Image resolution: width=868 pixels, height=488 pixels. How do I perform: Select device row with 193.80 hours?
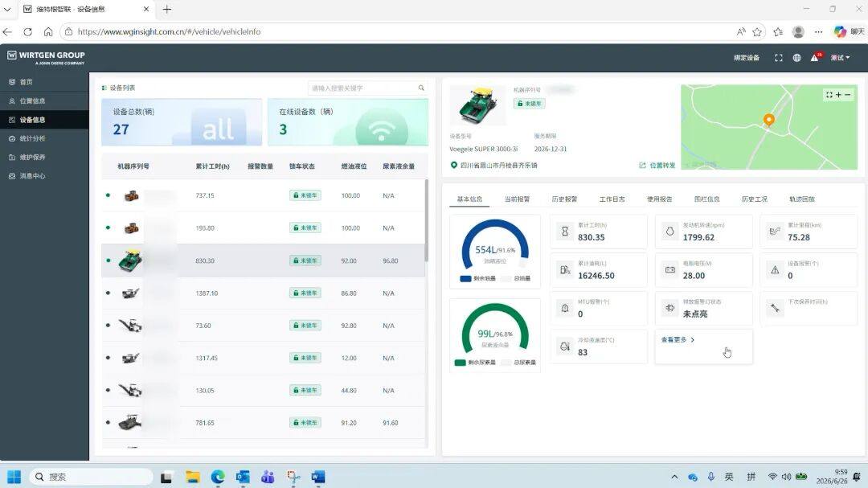pyautogui.click(x=264, y=228)
